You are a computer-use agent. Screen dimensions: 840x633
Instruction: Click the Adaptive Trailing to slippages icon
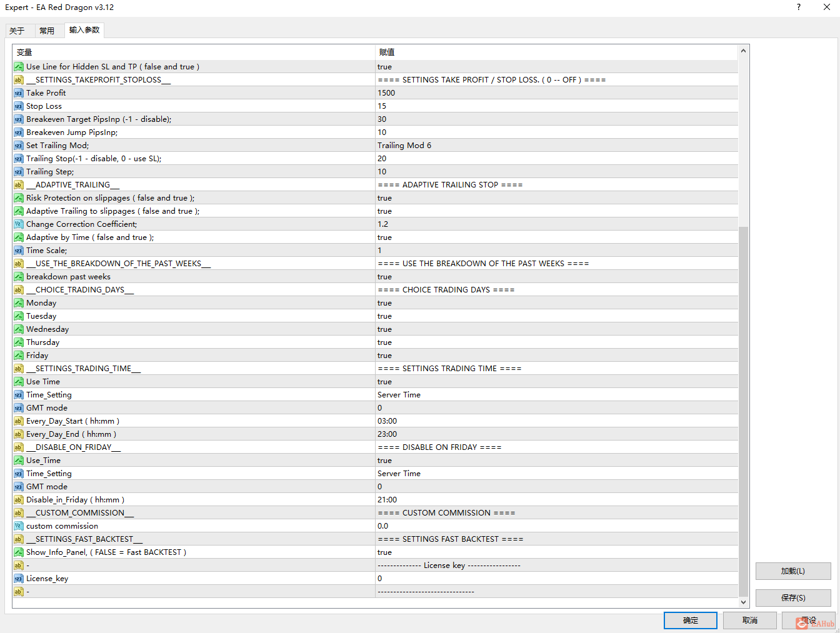pyautogui.click(x=19, y=211)
